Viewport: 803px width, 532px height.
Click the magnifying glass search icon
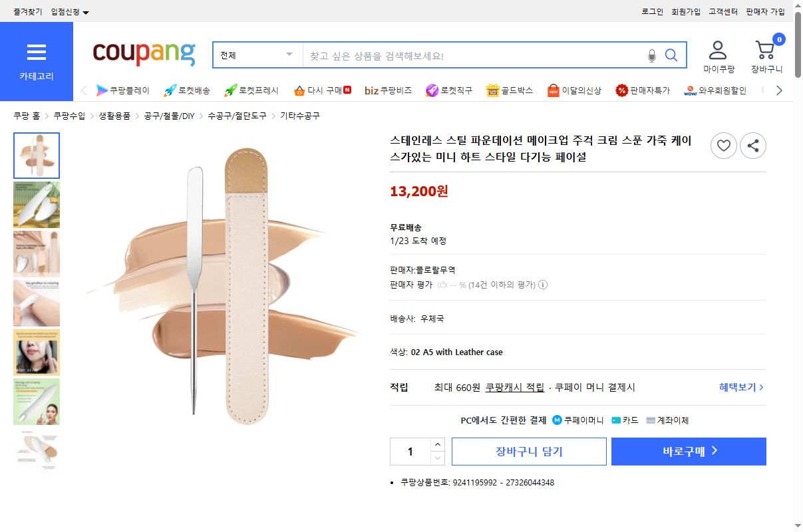(x=671, y=55)
